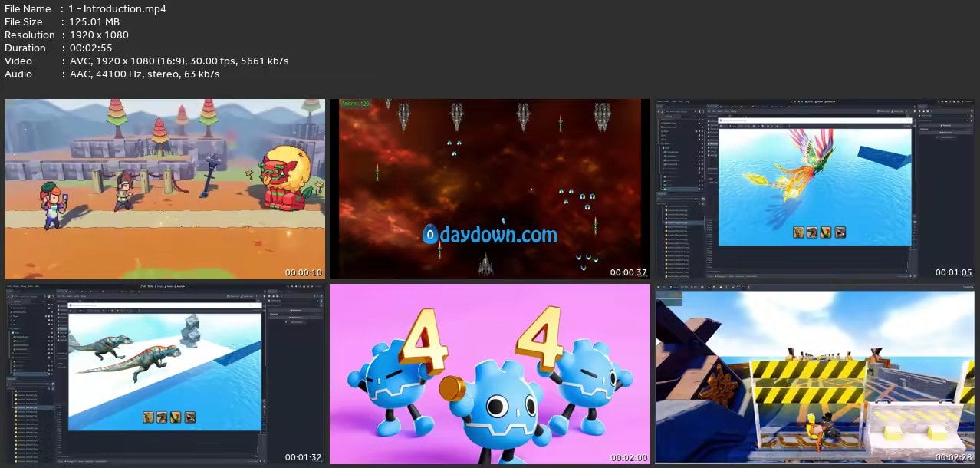The height and width of the screenshot is (468, 980).
Task: Click the "Score : 120" text in the space shooter
Action: (356, 104)
